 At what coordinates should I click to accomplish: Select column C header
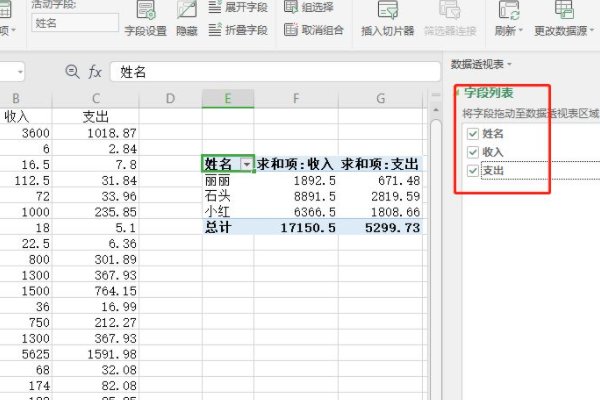pyautogui.click(x=96, y=99)
